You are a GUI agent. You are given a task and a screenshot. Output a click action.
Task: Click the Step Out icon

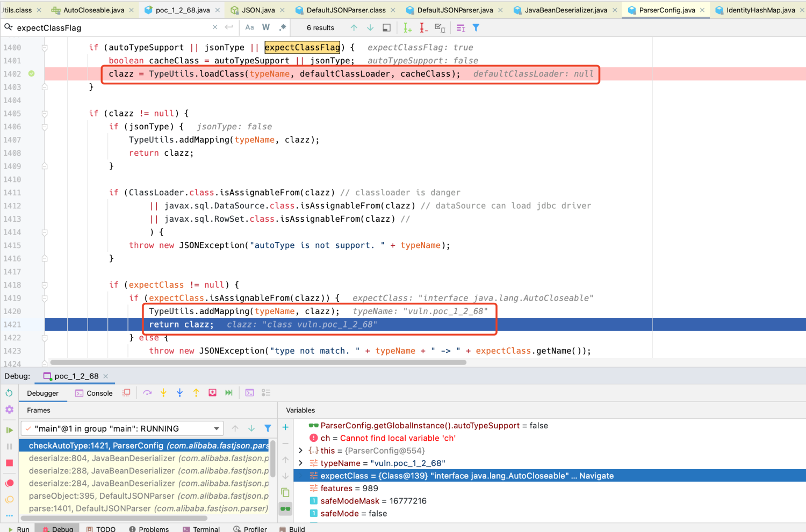[196, 393]
